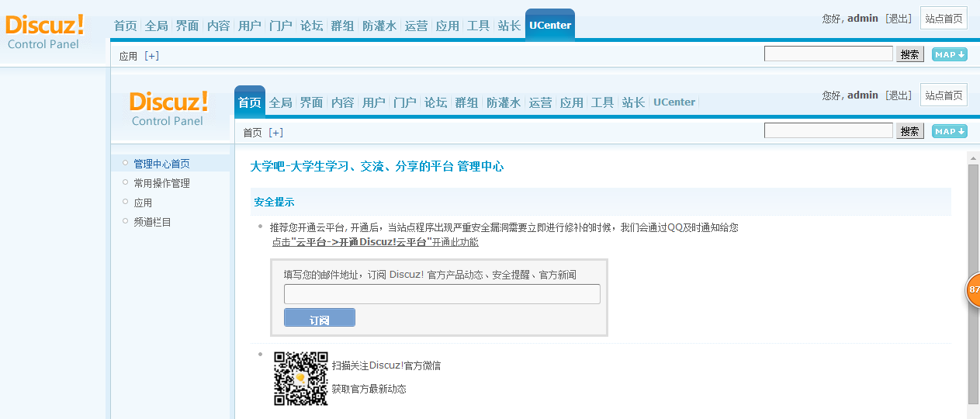Screen dimensions: 980x419
Task: Select 频道栏目 in the sidebar
Action: coord(152,222)
